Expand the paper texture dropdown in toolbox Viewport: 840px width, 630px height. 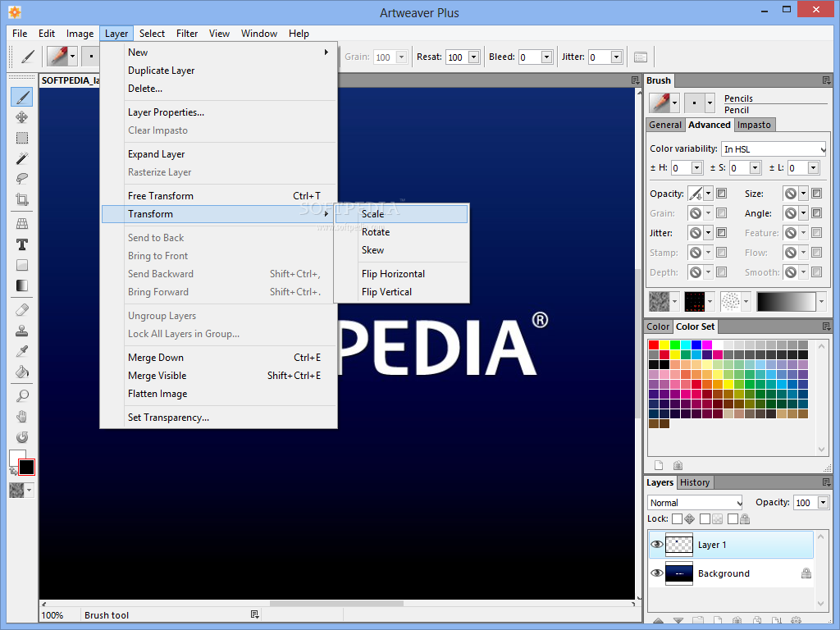tap(29, 490)
